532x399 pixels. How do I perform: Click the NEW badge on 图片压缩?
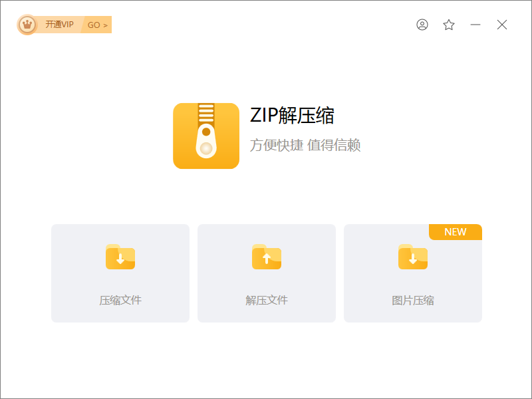(x=456, y=232)
